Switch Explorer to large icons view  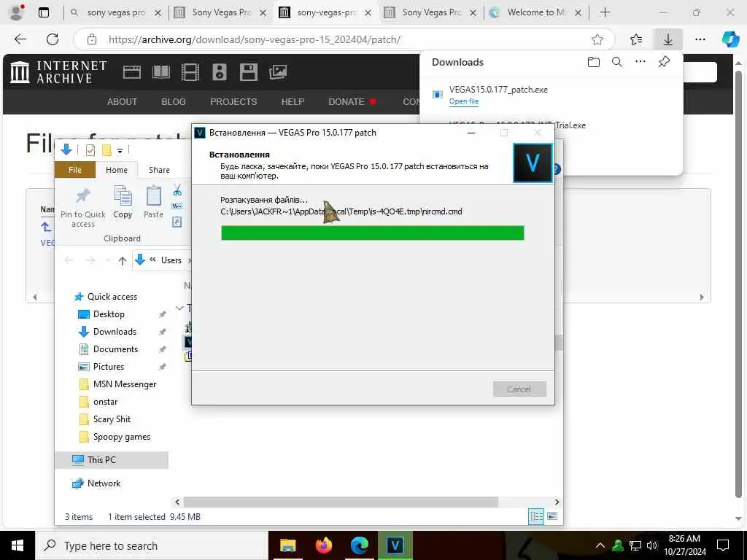pos(552,516)
